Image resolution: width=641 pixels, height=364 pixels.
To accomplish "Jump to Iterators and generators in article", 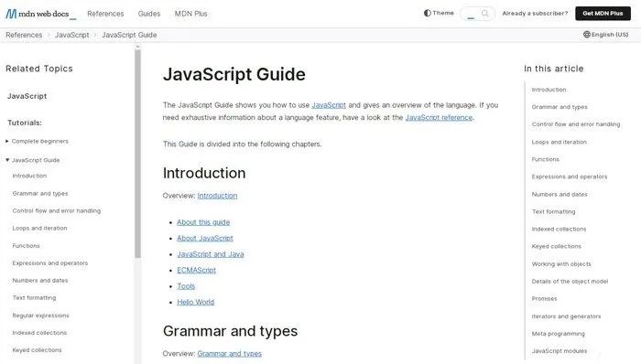I will point(566,316).
